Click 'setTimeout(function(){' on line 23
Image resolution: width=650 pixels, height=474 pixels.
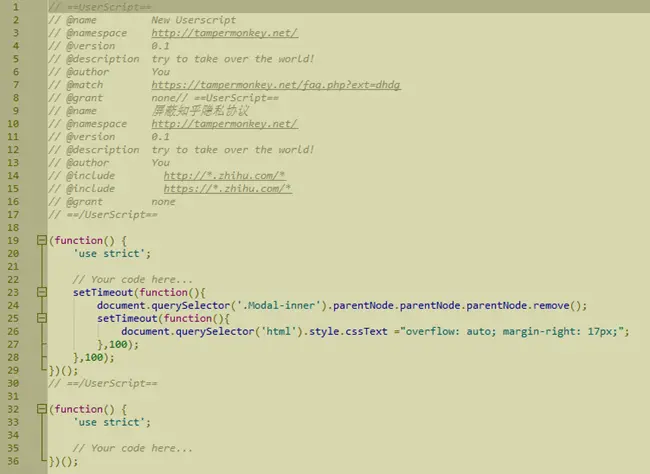click(x=139, y=292)
